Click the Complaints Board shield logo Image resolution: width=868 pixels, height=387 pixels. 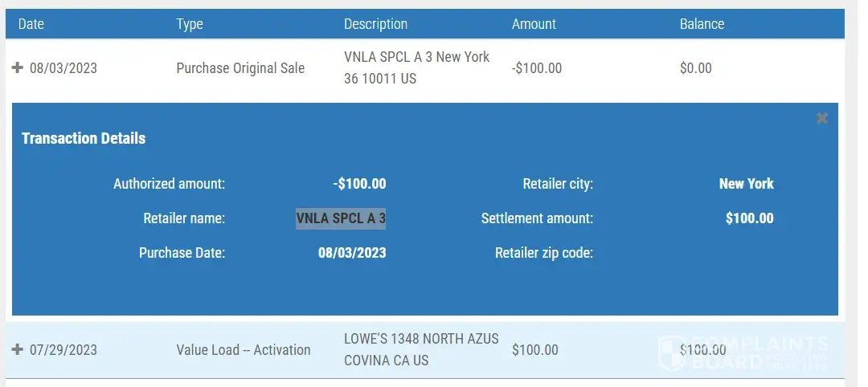click(x=673, y=352)
